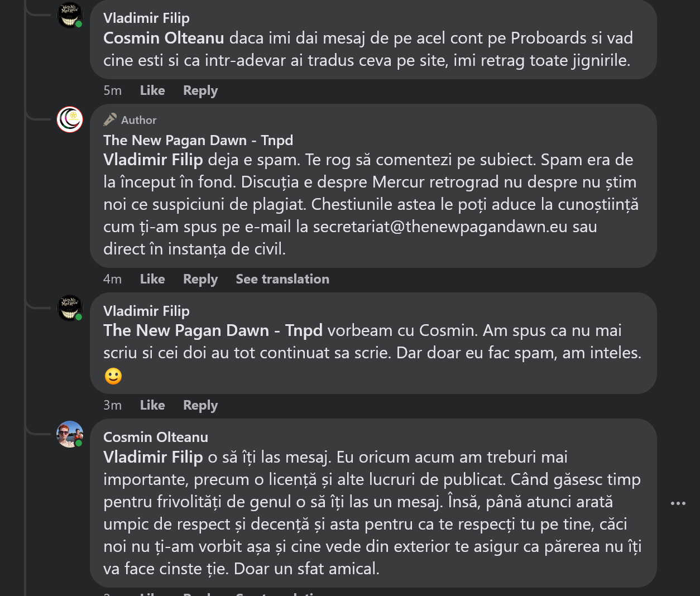The image size is (700, 596).
Task: Reply to Vladimir Filip's 3m comment
Action: (200, 405)
